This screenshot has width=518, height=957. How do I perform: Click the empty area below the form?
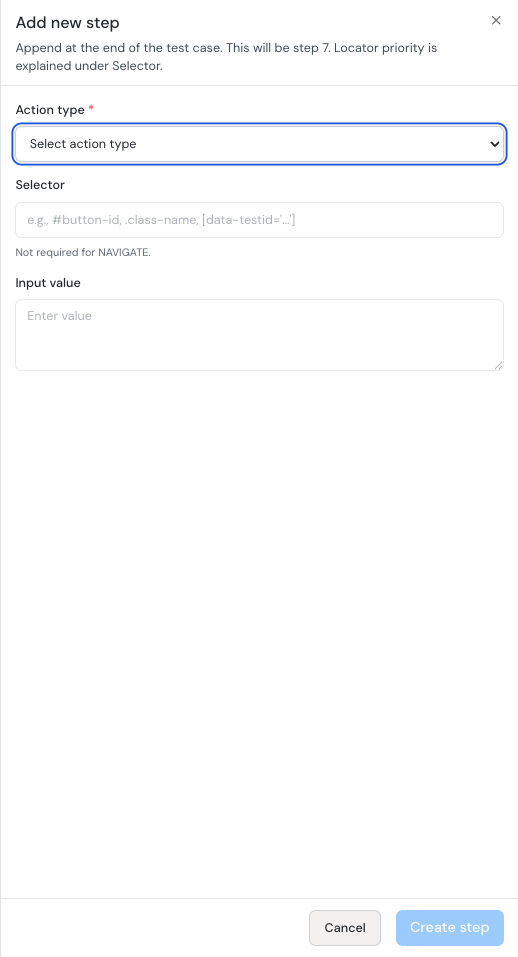tap(259, 635)
